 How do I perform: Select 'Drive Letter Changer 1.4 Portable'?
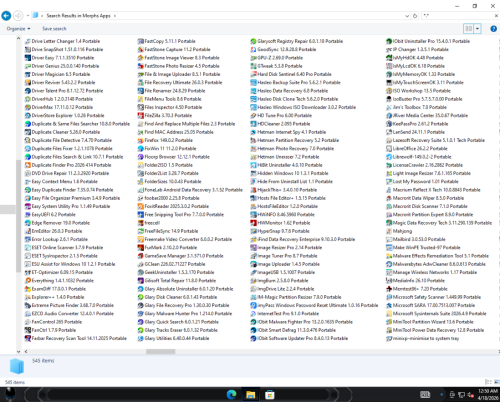[62, 41]
